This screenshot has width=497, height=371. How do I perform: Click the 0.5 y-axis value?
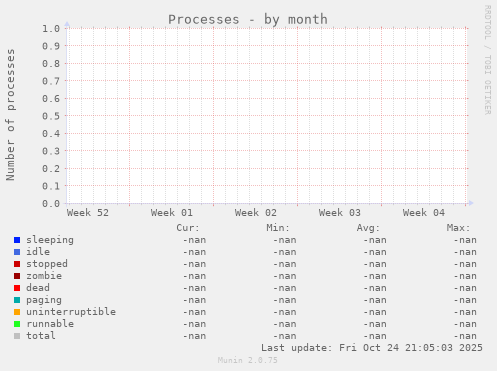51,116
